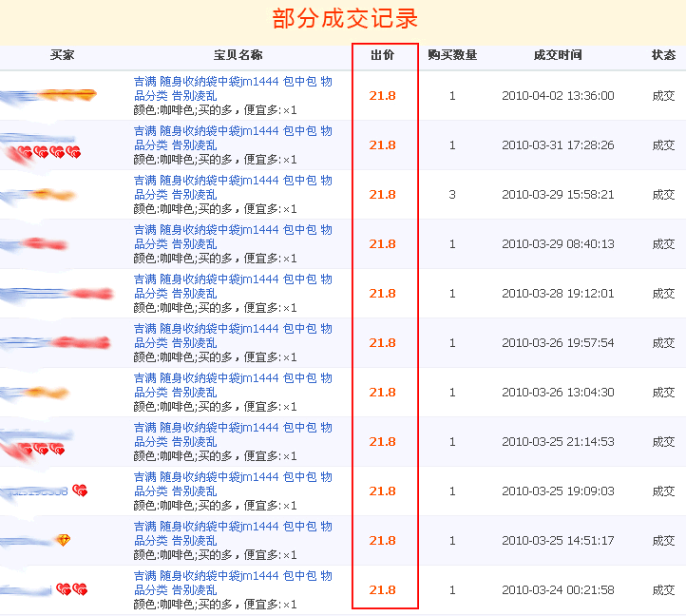Viewport: 686px width, 616px height.
Task: Open product link in the 2010-03-25 21:14:53 row
Action: click(233, 434)
